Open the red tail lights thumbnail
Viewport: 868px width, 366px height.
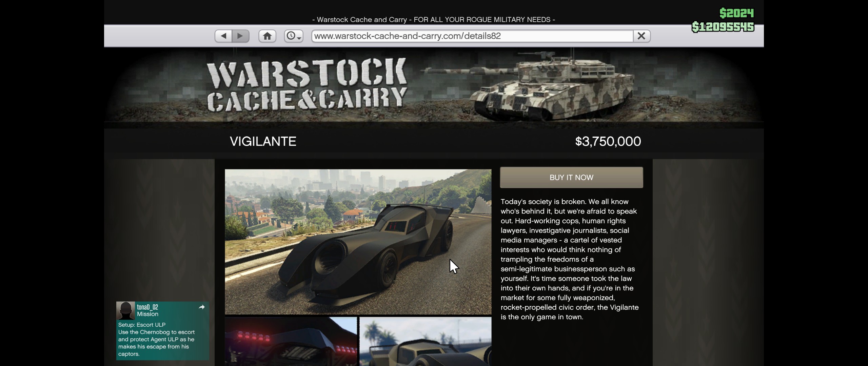click(291, 342)
